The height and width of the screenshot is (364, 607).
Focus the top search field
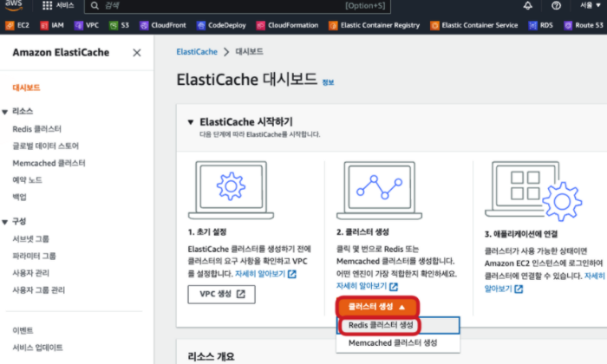tap(238, 6)
